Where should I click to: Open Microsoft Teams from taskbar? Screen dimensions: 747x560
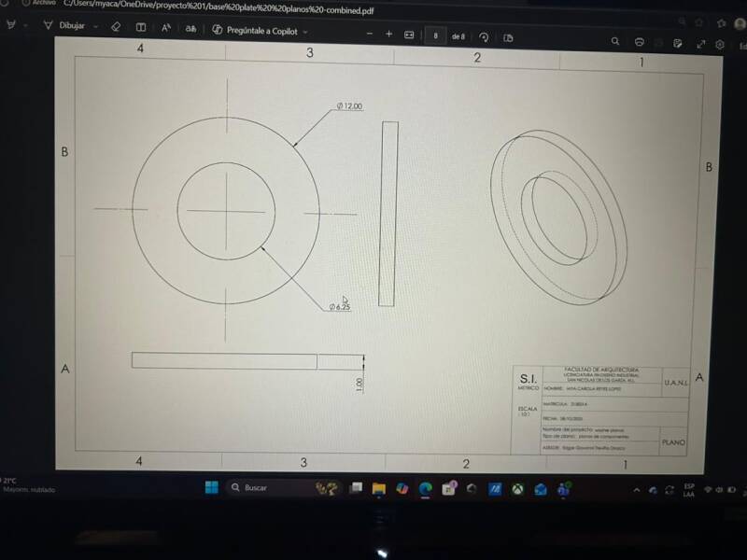(x=564, y=489)
